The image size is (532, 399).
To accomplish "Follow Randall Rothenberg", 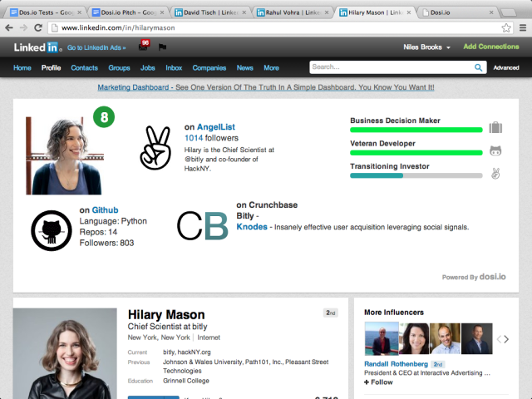I will (x=378, y=382).
